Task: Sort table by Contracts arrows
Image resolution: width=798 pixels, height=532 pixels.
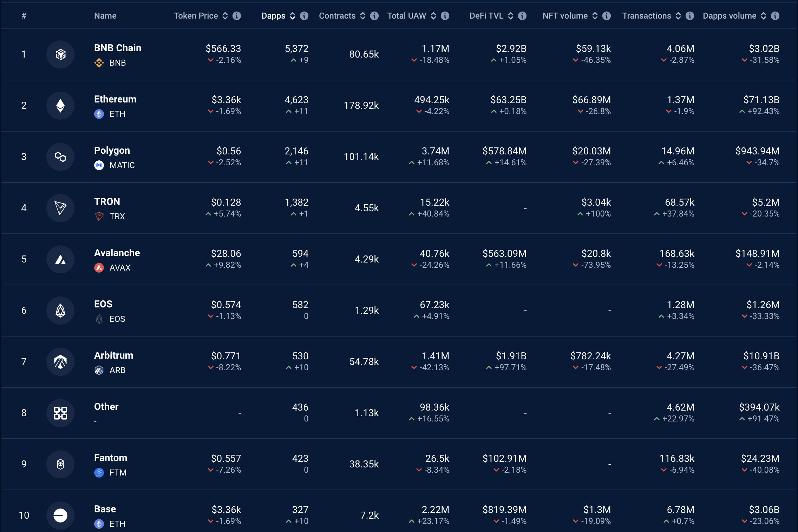Action: [x=363, y=16]
